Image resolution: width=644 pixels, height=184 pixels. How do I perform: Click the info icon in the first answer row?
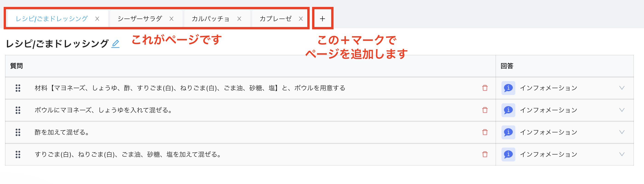[x=508, y=88]
